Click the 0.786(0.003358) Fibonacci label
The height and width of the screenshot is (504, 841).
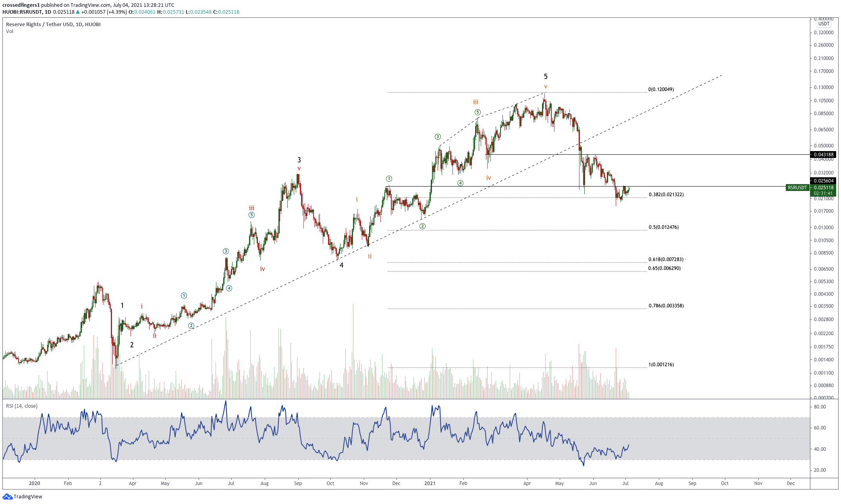pyautogui.click(x=666, y=306)
